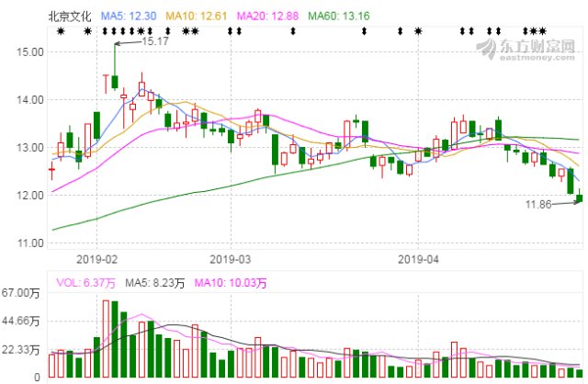
Task: Select the last green candlestick near 11.86
Action: 578,197
